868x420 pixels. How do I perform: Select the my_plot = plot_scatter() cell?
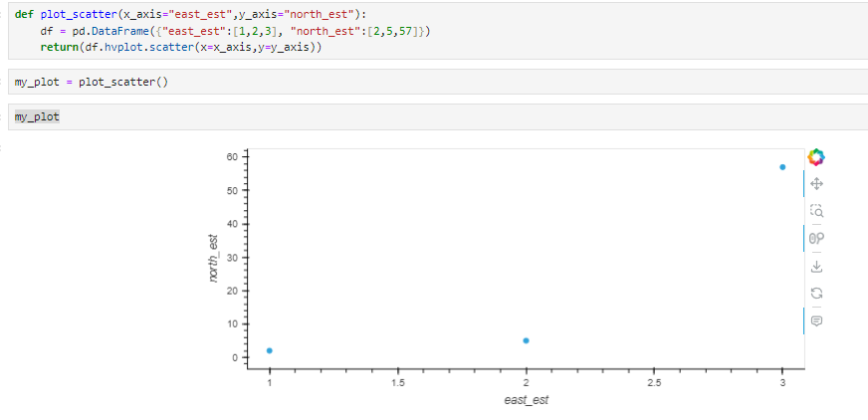[x=438, y=82]
